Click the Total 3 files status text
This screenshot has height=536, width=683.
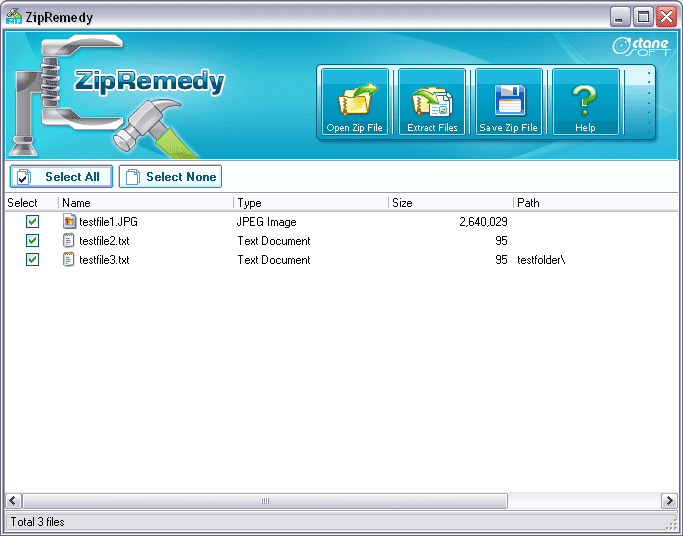click(37, 522)
